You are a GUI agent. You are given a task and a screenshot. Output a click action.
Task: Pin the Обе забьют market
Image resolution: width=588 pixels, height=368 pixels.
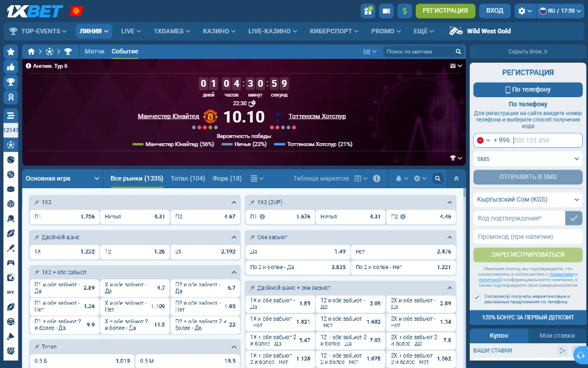pos(252,237)
